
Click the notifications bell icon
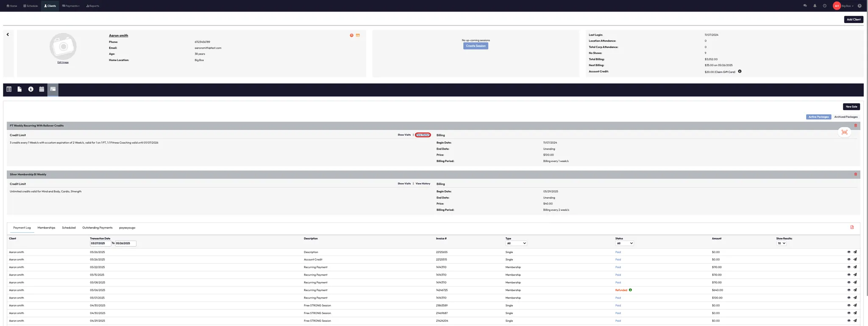click(x=815, y=6)
